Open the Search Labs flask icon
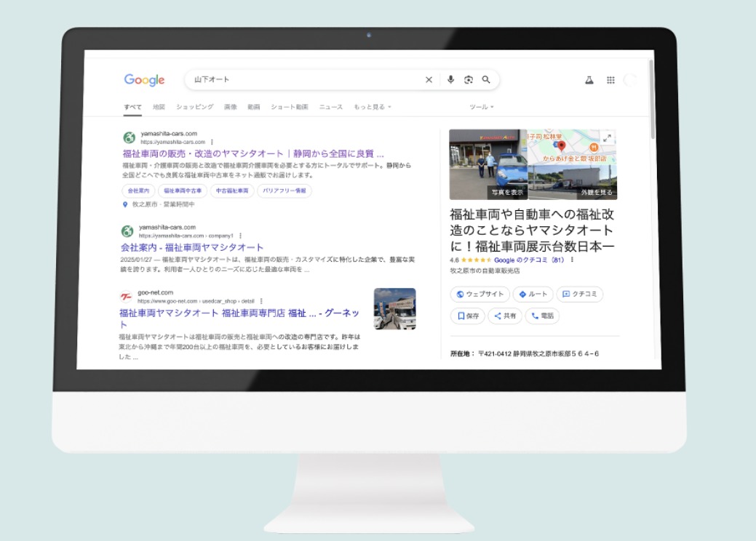Image resolution: width=756 pixels, height=541 pixels. [x=589, y=80]
